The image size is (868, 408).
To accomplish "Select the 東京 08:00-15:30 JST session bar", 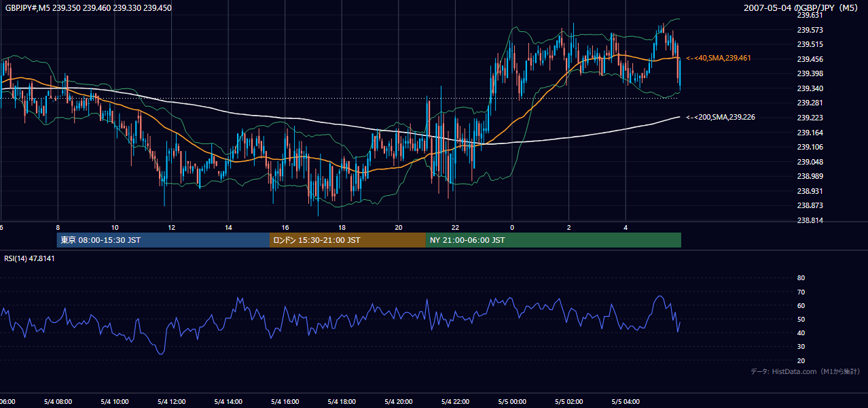I will [163, 240].
